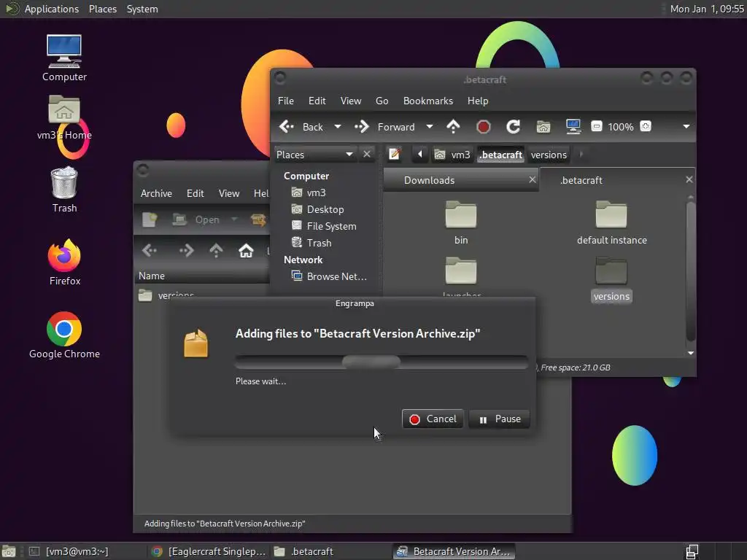Click the archive progress bar

coord(382,362)
